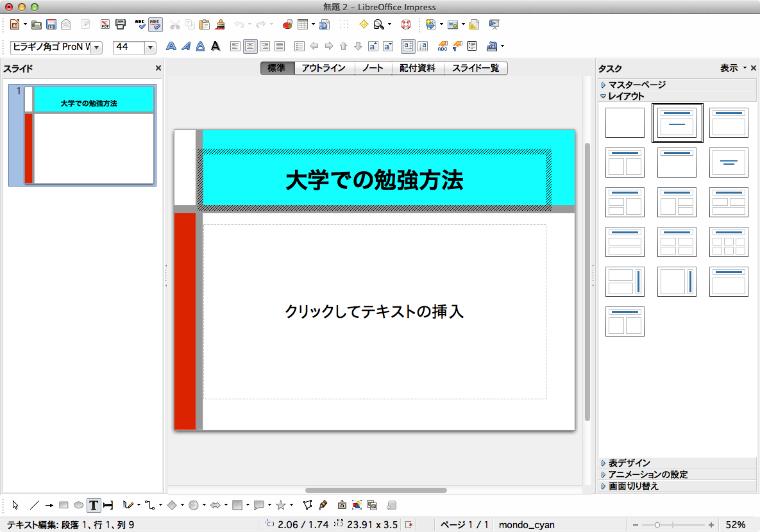
Task: Select the Ellipse drawing tool
Action: [78, 505]
